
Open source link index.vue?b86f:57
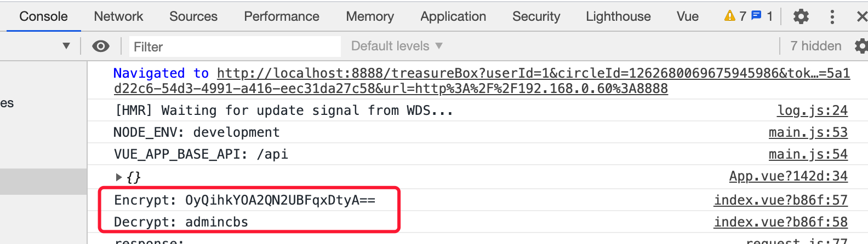pos(781,200)
